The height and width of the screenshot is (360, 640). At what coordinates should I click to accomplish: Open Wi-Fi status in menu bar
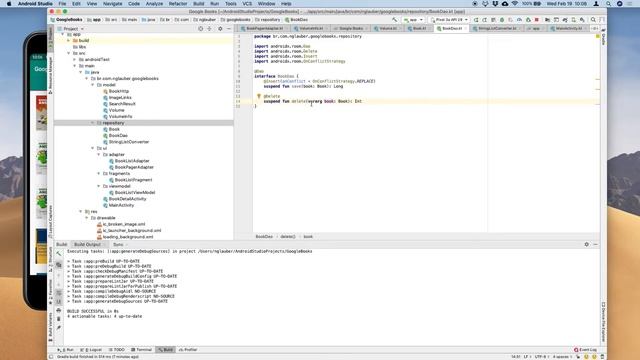515,3
